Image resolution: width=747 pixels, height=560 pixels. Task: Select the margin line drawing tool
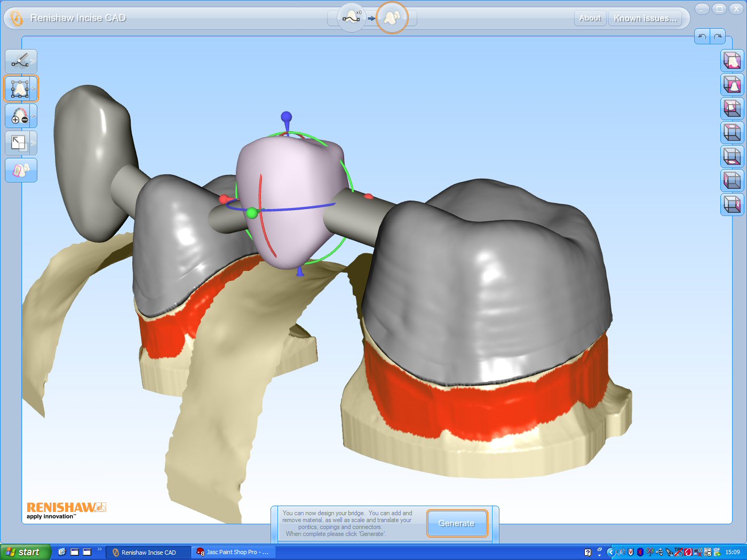[20, 61]
